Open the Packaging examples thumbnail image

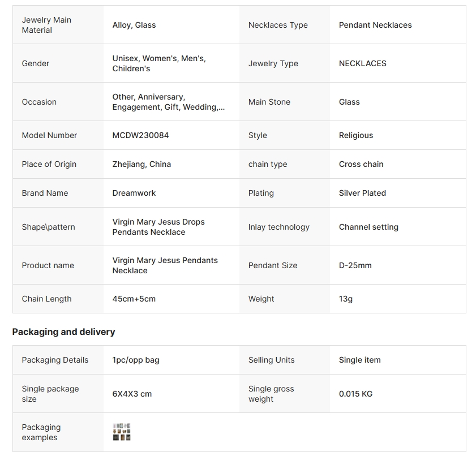coord(122,432)
